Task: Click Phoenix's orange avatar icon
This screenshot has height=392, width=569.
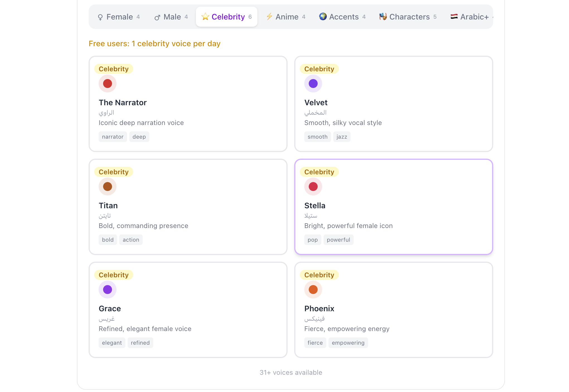Action: tap(313, 290)
